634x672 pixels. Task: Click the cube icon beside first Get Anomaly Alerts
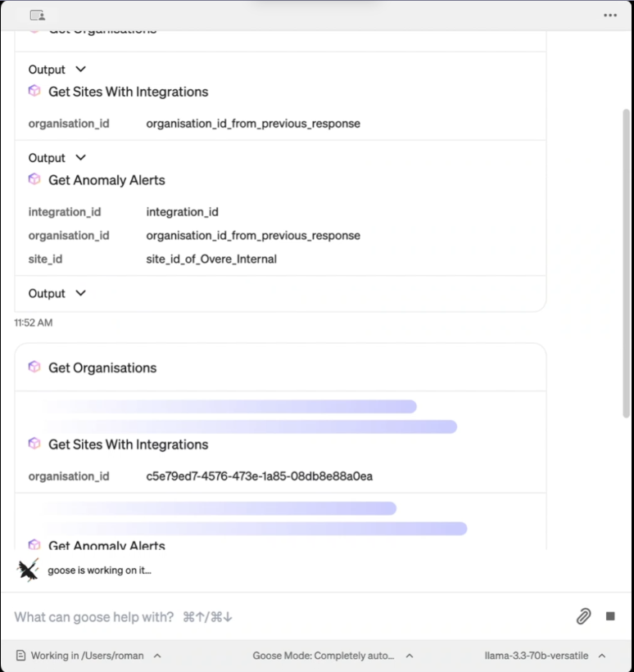(x=34, y=179)
